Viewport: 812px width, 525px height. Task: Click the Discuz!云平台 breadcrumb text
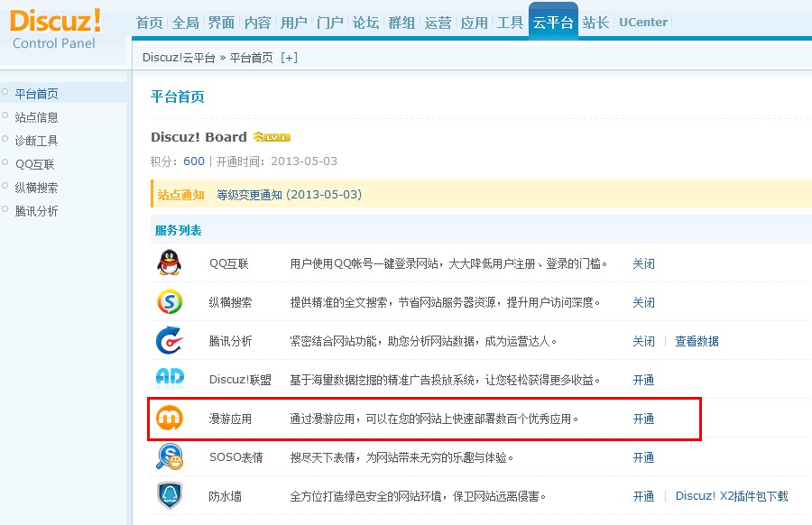tap(179, 58)
